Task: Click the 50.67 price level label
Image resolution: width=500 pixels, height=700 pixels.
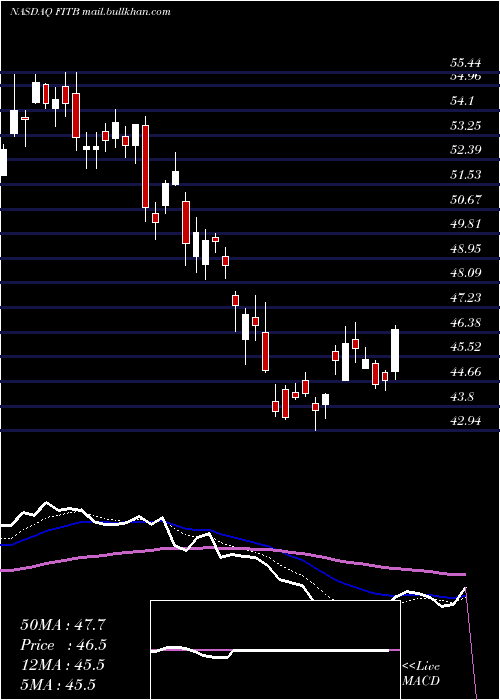Action: [466, 199]
